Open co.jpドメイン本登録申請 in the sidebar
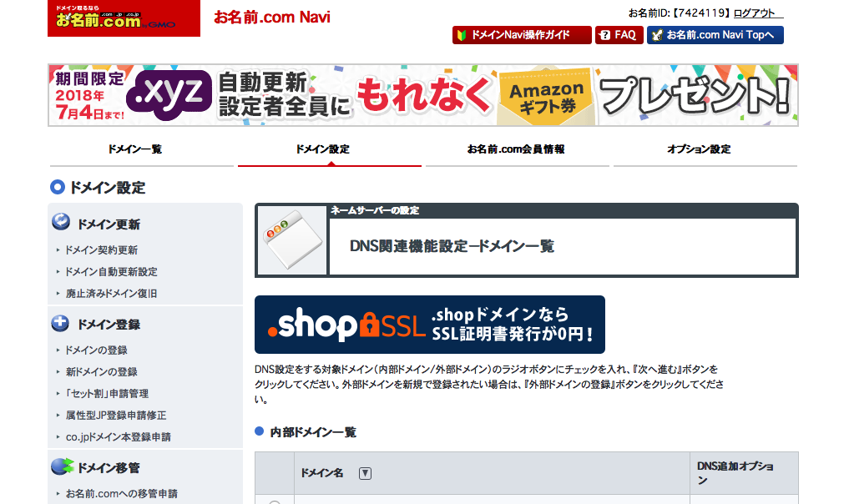Viewport: 844px width, 504px height. tap(118, 436)
